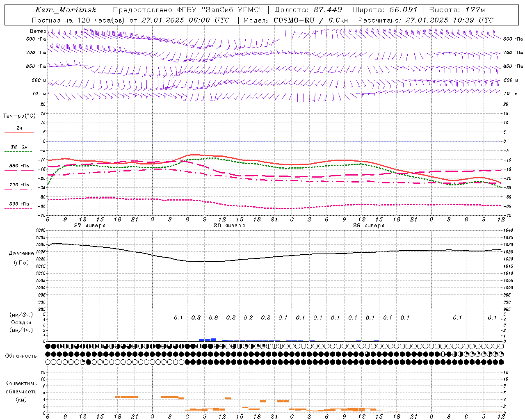Click the 'Давление' pressure chart label

tap(21, 253)
